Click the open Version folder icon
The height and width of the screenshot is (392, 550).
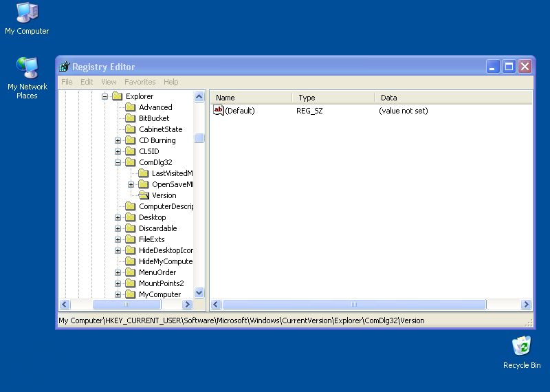coord(144,195)
